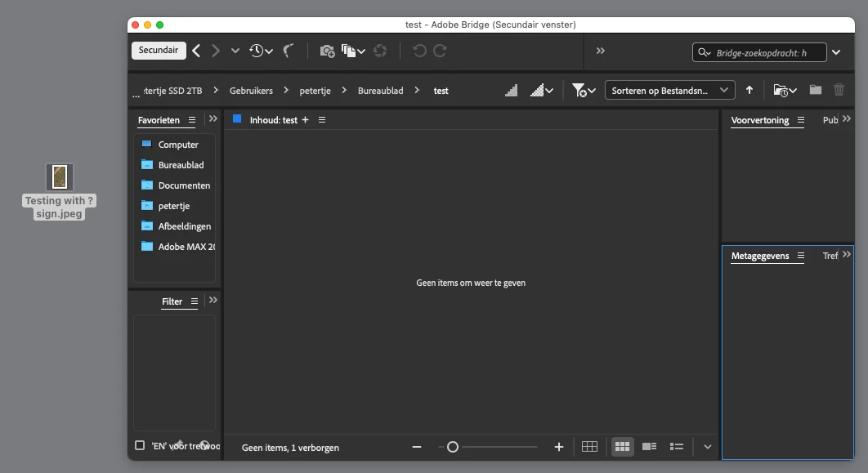Select the Favorieten panel tab
The height and width of the screenshot is (473, 868).
pyautogui.click(x=159, y=120)
